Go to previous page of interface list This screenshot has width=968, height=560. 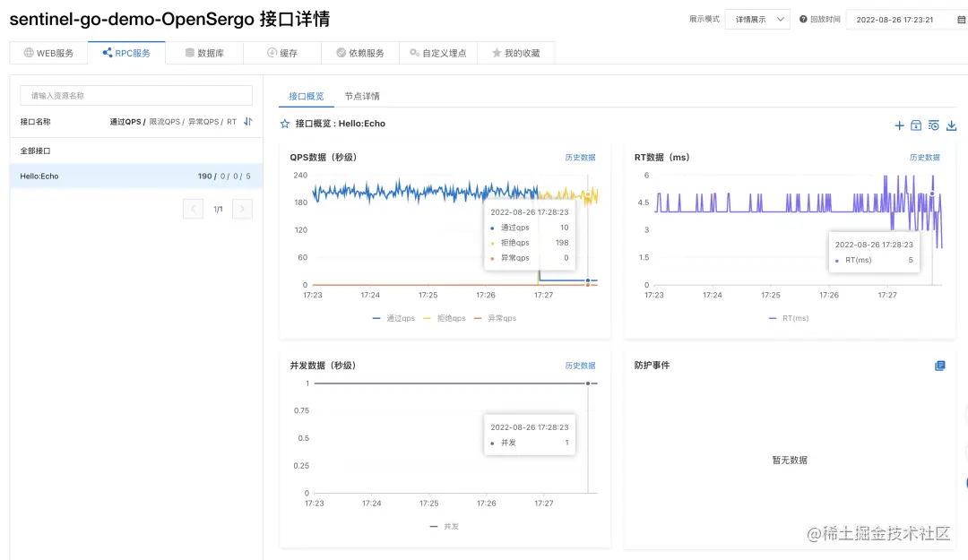[x=194, y=209]
